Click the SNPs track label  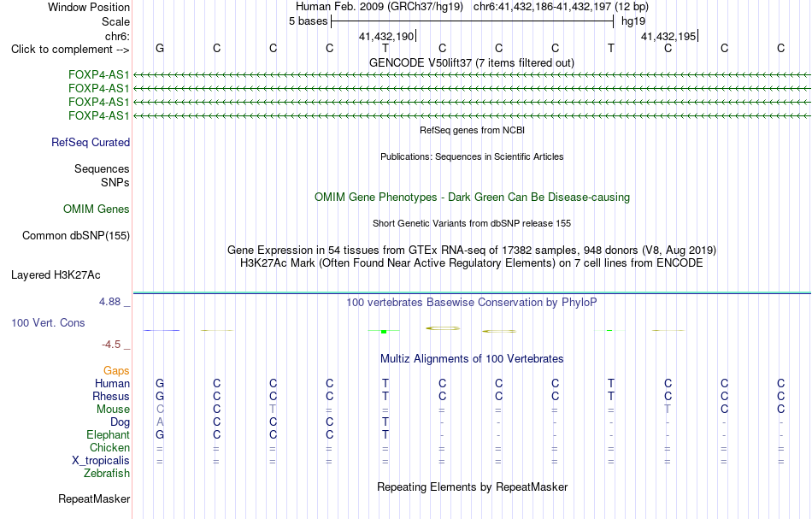coord(115,182)
